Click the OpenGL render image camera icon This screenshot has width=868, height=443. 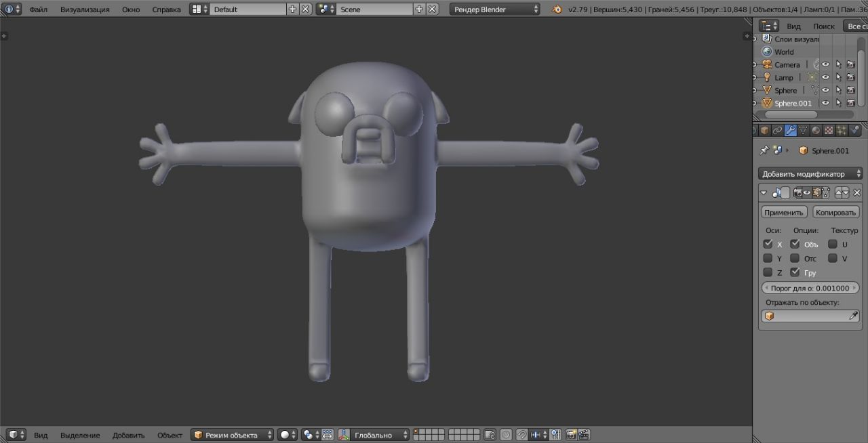(571, 435)
